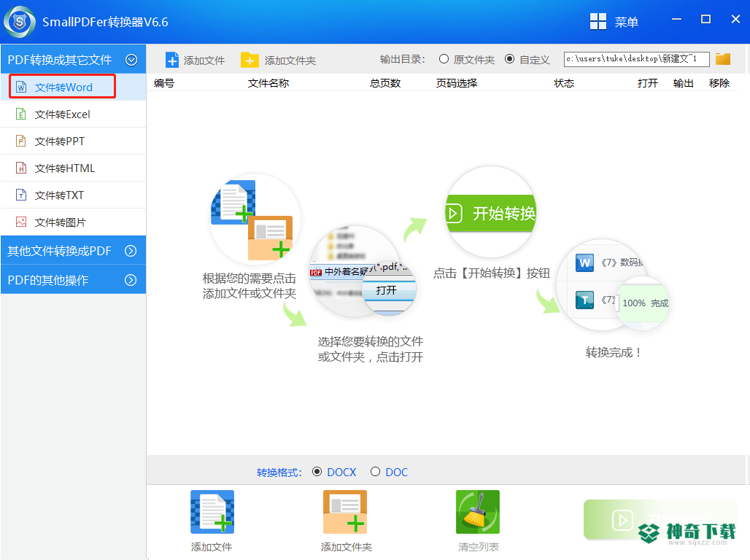Click the large 添加文件 icon at bottom

pos(212,512)
